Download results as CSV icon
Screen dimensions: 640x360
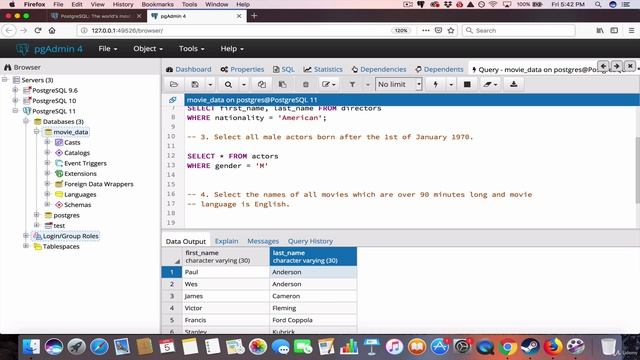[x=514, y=84]
